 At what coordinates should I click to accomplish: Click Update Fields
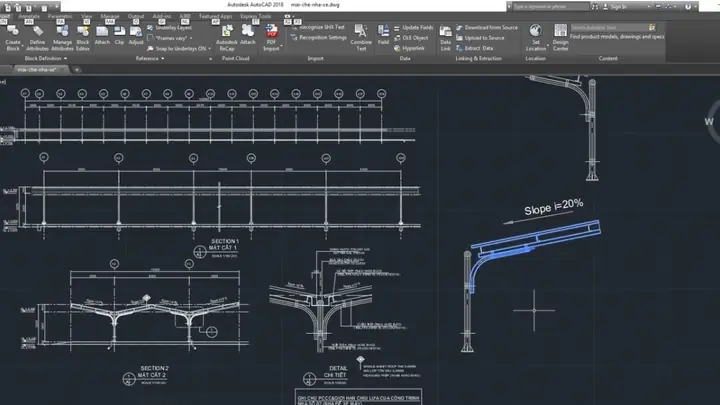tap(413, 28)
